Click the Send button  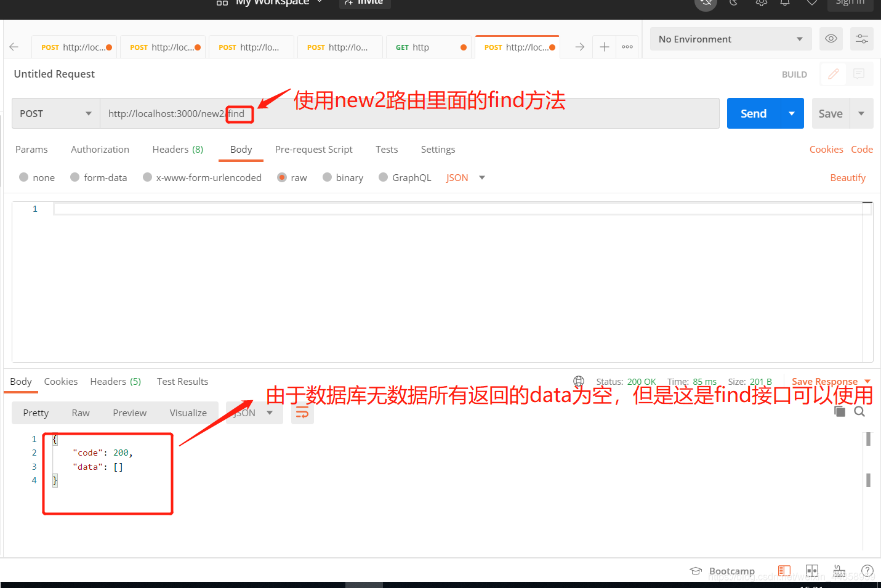pos(752,113)
